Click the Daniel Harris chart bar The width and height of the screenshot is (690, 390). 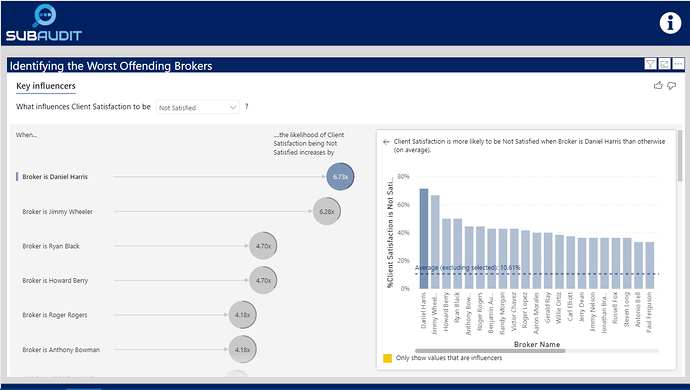(423, 239)
